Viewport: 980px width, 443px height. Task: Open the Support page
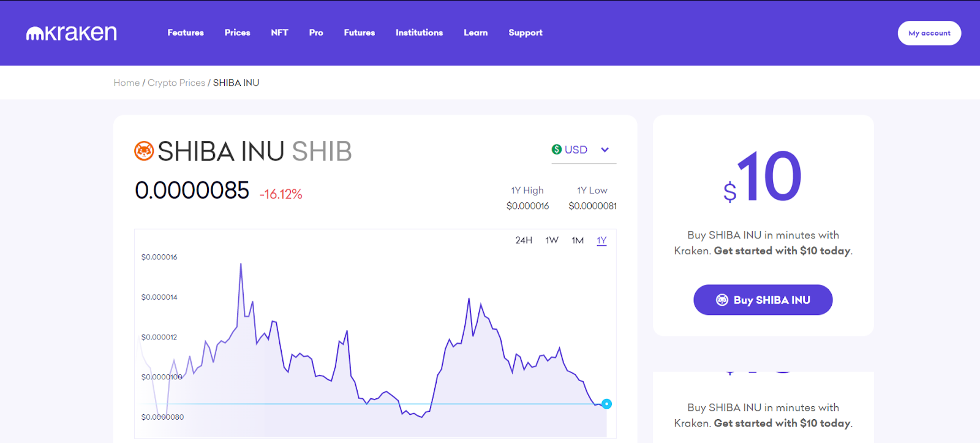pos(525,32)
